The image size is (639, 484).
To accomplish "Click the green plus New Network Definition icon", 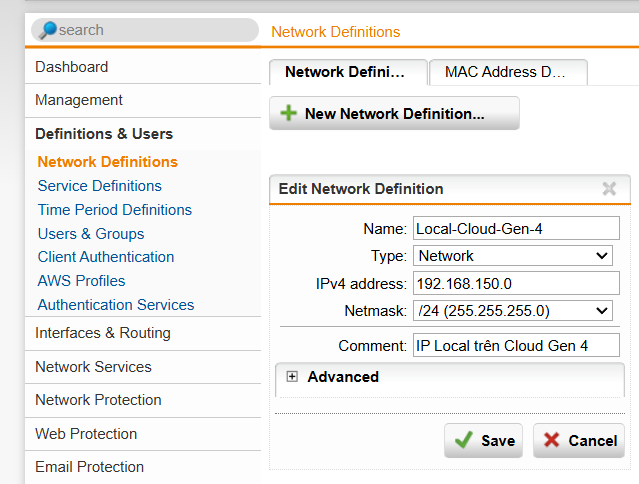I will (x=289, y=114).
